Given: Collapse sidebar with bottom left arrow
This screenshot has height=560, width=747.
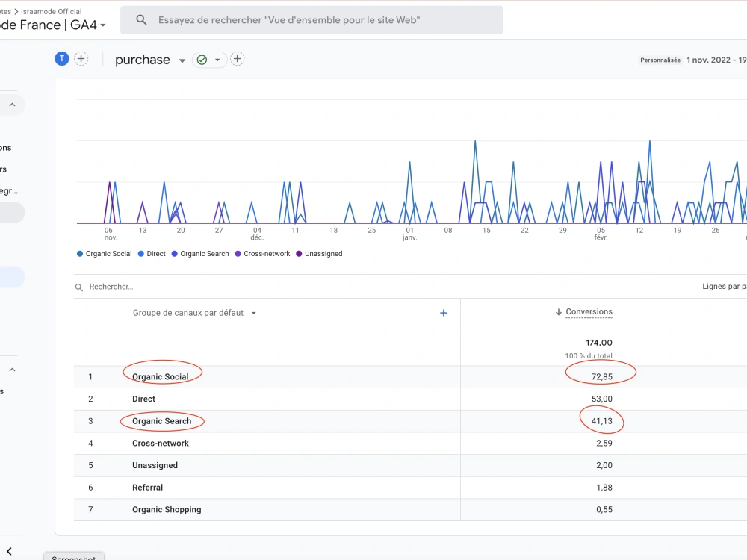Looking at the screenshot, I should pyautogui.click(x=9, y=551).
